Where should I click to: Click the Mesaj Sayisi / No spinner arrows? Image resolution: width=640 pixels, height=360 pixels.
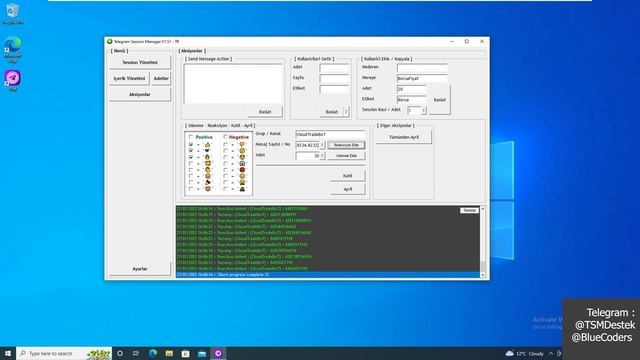[x=322, y=145]
